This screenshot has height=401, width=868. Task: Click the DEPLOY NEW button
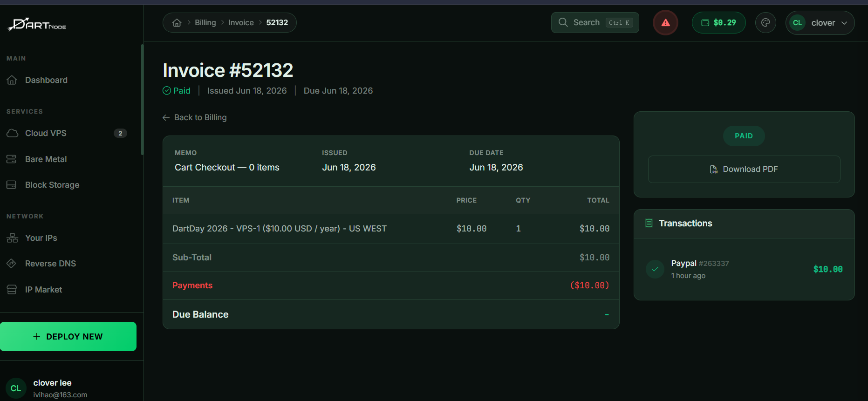point(68,336)
